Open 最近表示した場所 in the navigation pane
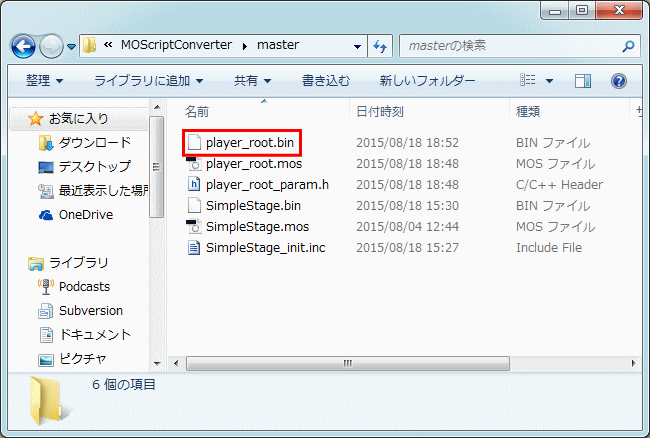The height and width of the screenshot is (438, 650). 103,191
